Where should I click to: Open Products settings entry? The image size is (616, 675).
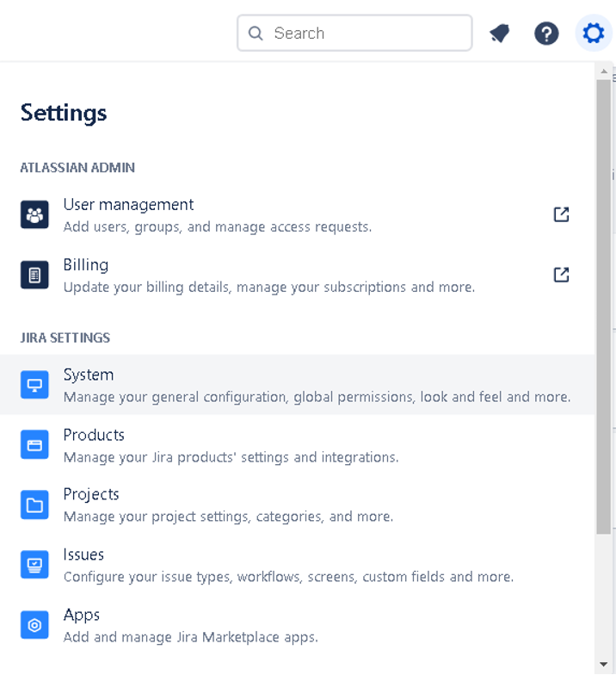[297, 444]
